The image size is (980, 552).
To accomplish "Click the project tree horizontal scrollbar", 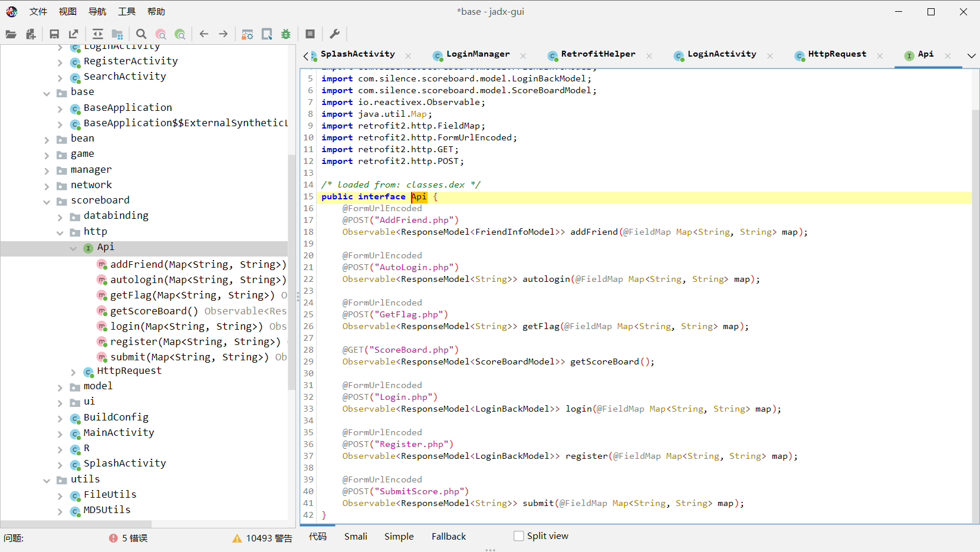I will pos(76,524).
